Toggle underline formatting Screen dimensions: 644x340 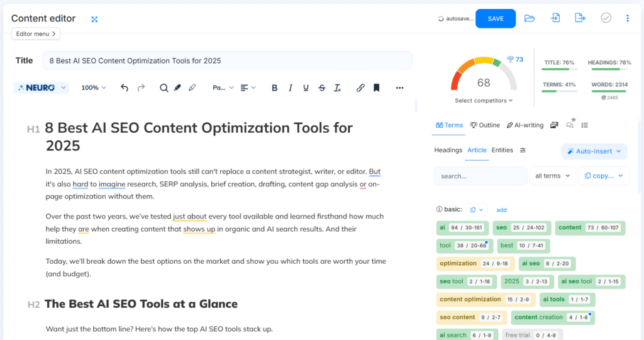[x=306, y=88]
